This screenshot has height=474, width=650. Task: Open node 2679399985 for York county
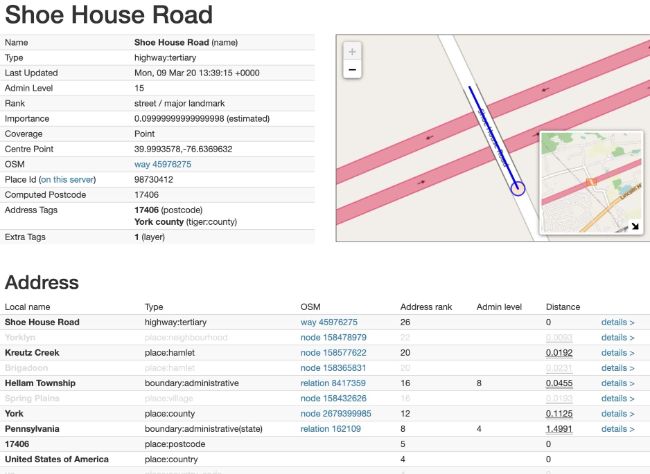tap(336, 413)
